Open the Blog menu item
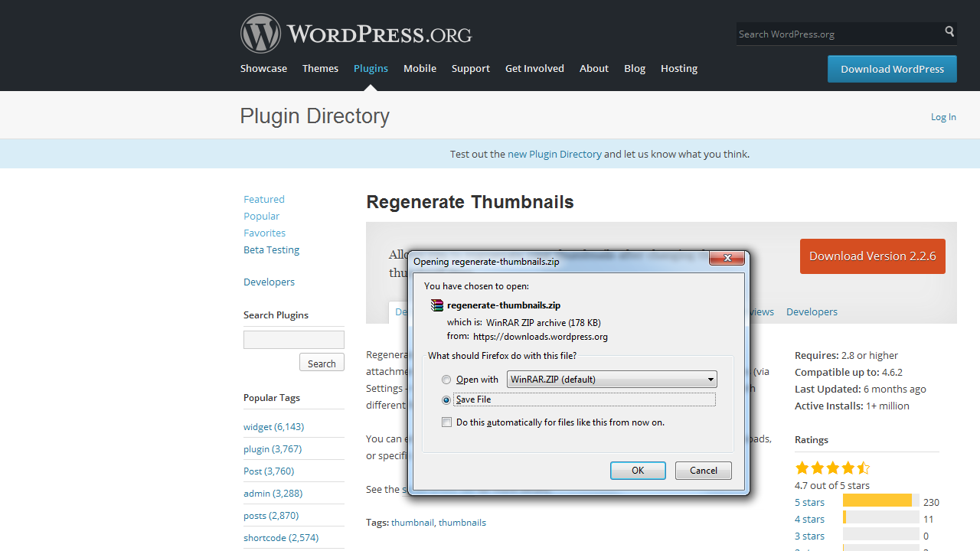Screen dimensions: 980x551 coord(635,68)
